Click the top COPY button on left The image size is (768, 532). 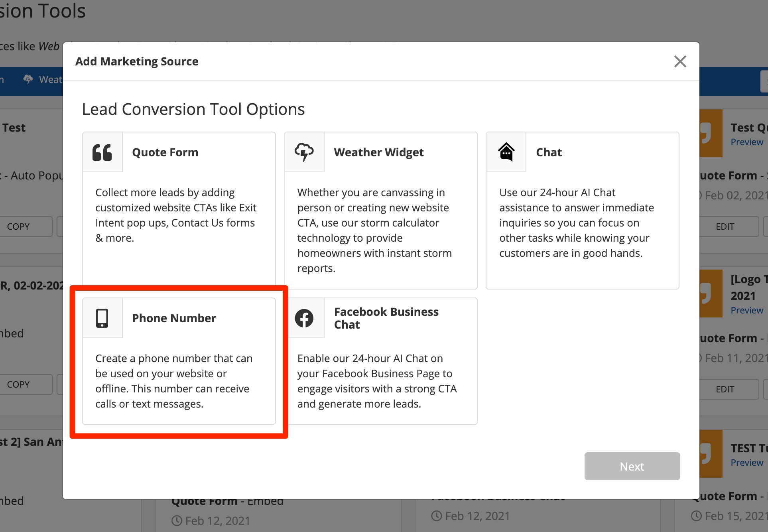click(19, 227)
